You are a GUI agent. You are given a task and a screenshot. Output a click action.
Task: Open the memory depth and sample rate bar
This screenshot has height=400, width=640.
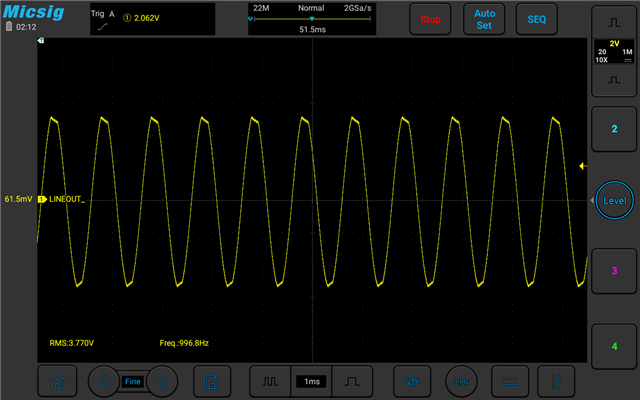312,19
